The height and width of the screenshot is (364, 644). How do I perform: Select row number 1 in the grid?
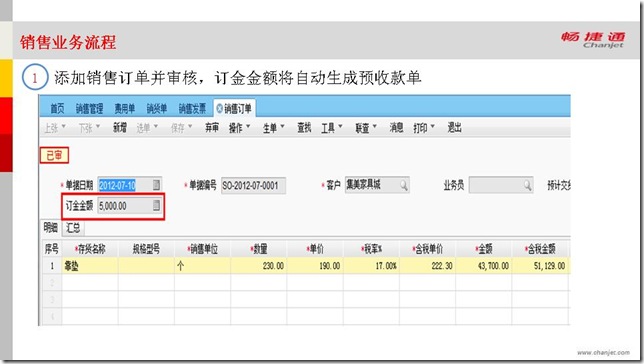pos(52,266)
